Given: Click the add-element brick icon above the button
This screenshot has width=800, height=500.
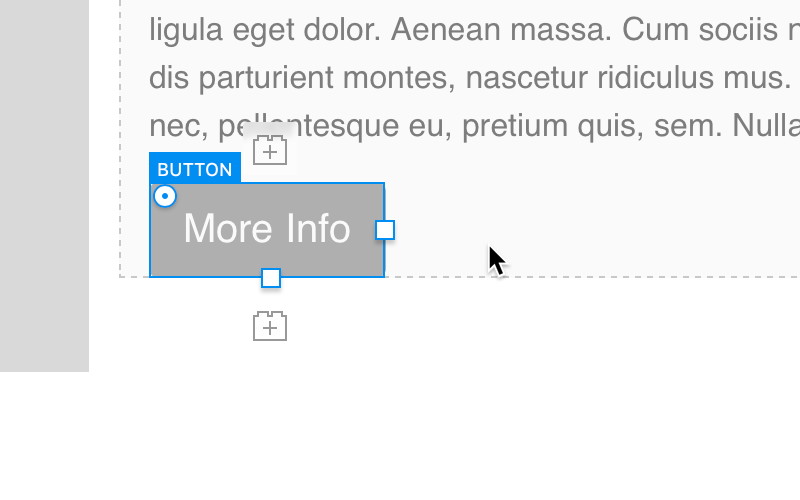Looking at the screenshot, I should (270, 150).
